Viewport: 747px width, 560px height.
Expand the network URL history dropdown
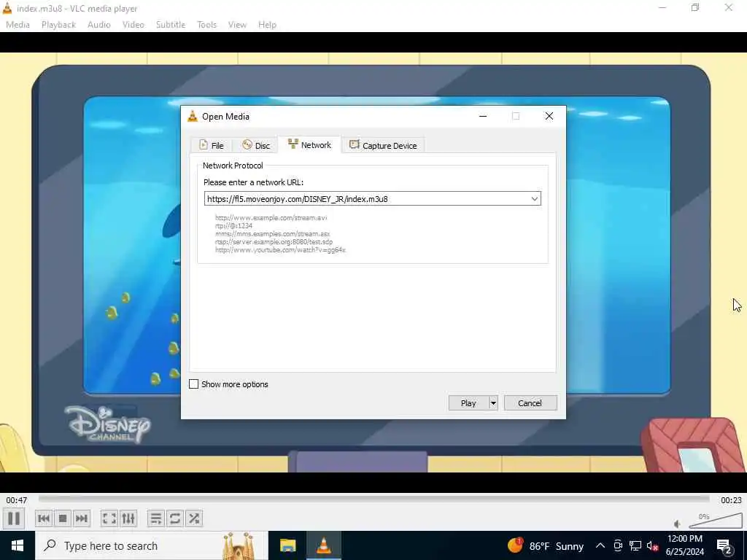(x=535, y=198)
